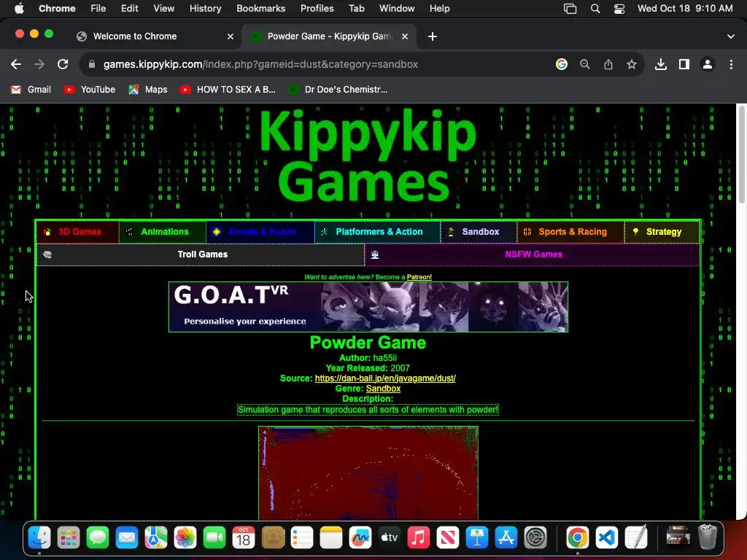Image resolution: width=747 pixels, height=560 pixels.
Task: Open the Freeform app from the Dock
Action: (x=360, y=538)
